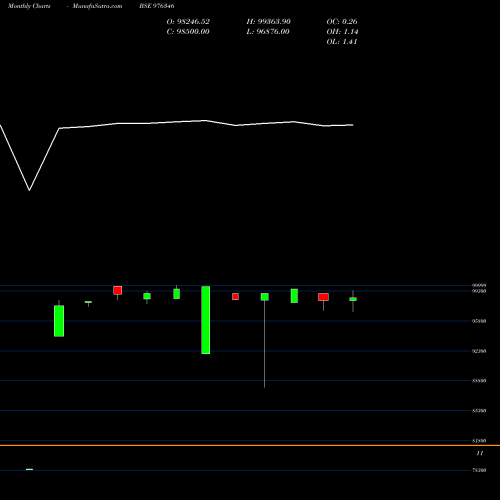
Task: Click the y-axis price label starting with 95
Action: click(479, 321)
